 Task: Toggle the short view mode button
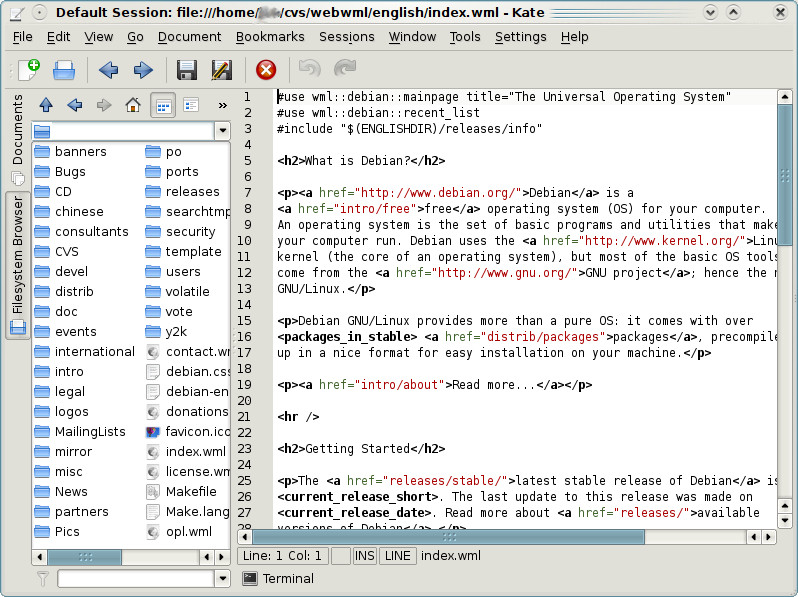163,105
